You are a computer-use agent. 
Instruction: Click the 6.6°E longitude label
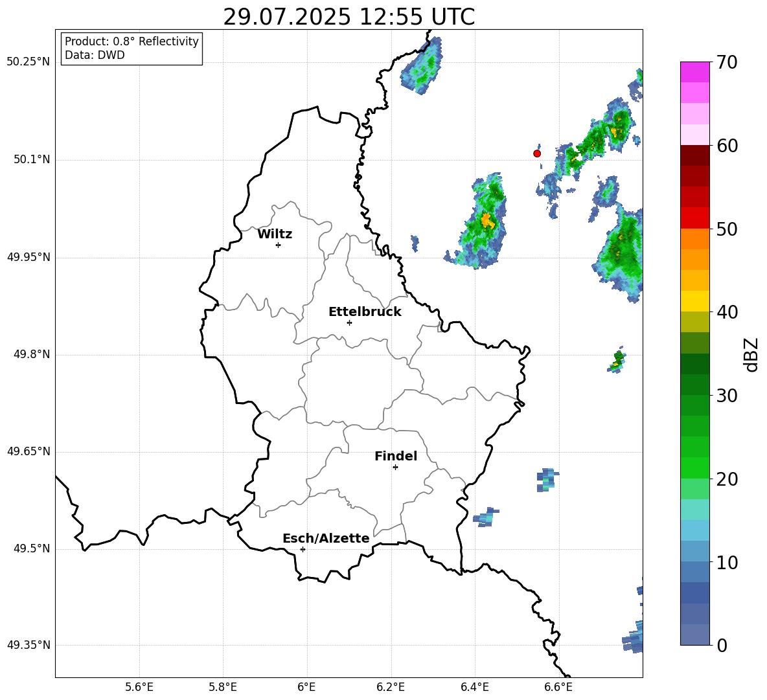(x=558, y=687)
